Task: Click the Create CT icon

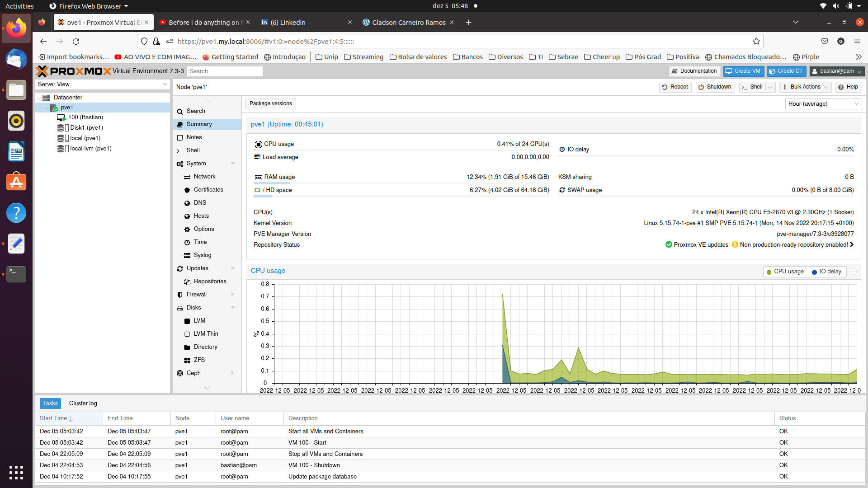Action: 785,71
